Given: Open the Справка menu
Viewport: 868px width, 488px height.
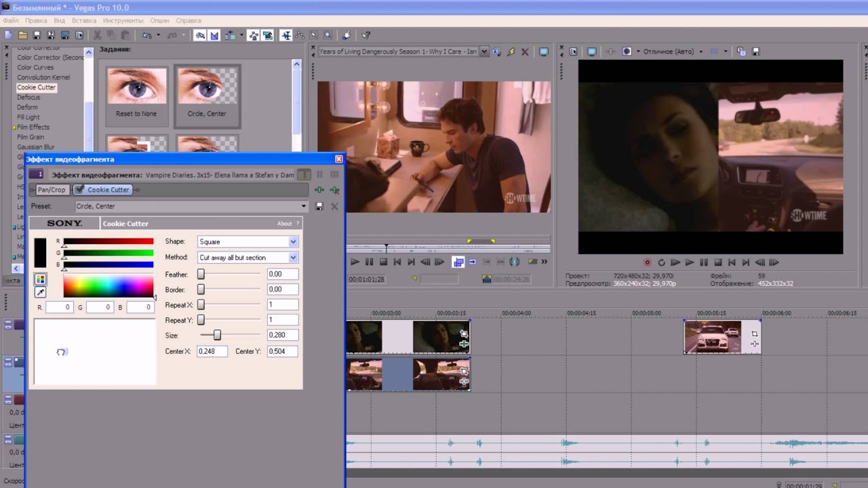Looking at the screenshot, I should 189,21.
